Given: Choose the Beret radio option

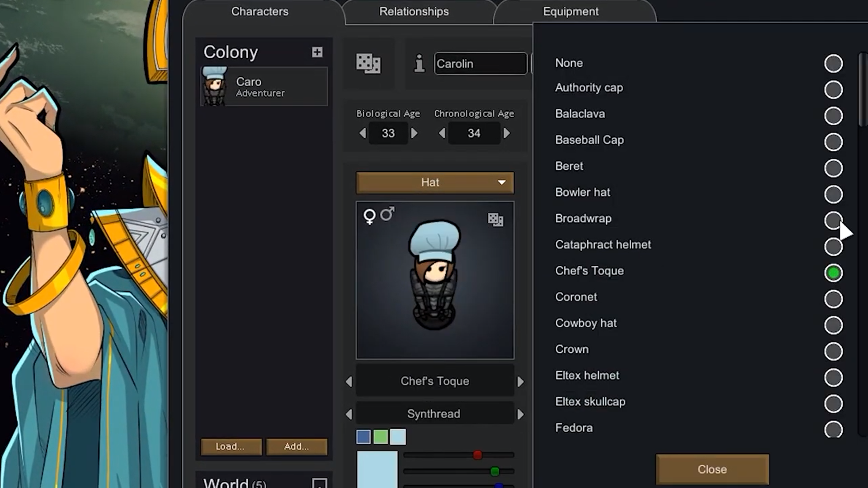Looking at the screenshot, I should tap(833, 168).
